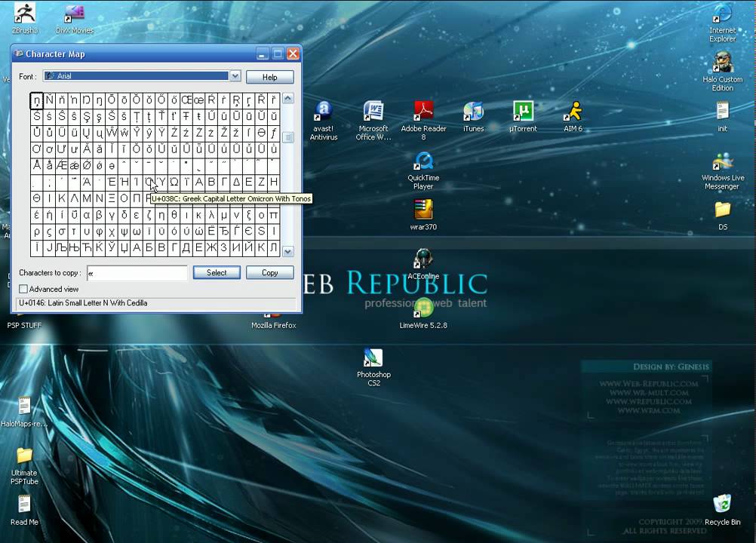Open the HaloMaps-re... text file icon
The height and width of the screenshot is (543, 756).
(x=24, y=412)
